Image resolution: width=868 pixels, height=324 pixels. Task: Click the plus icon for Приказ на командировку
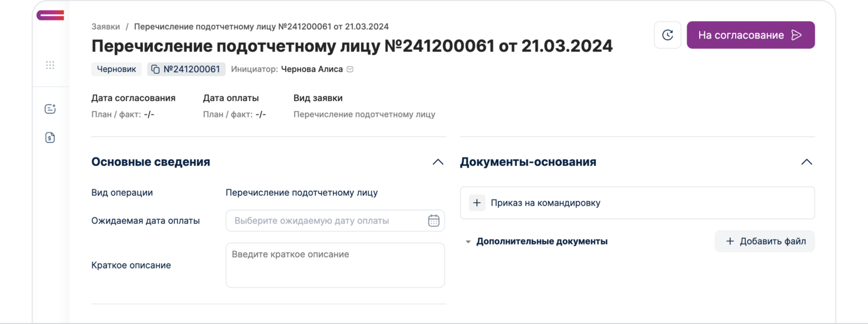(477, 203)
